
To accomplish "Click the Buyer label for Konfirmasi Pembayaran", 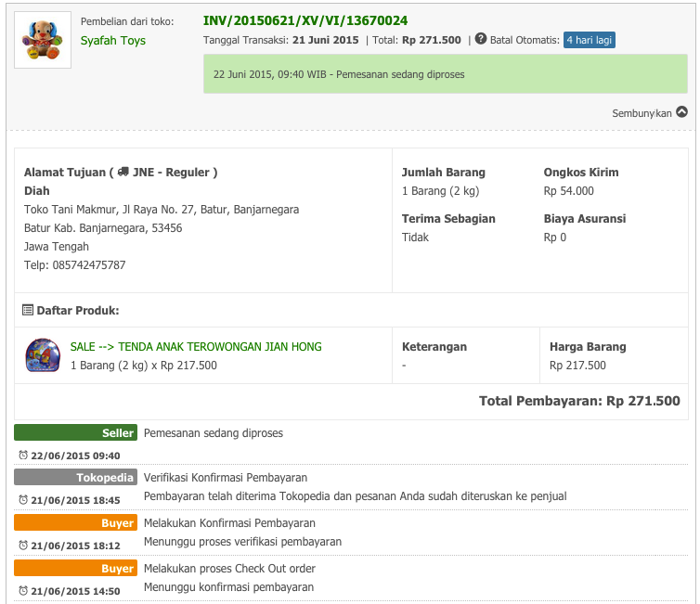I will (75, 522).
